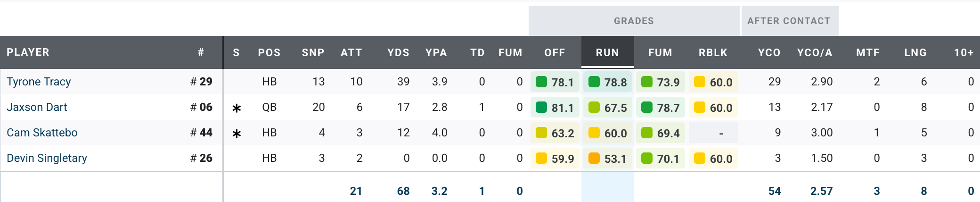Click Jaxson Dart's 67.5 run grade badge
The width and height of the screenshot is (980, 202).
[x=607, y=108]
